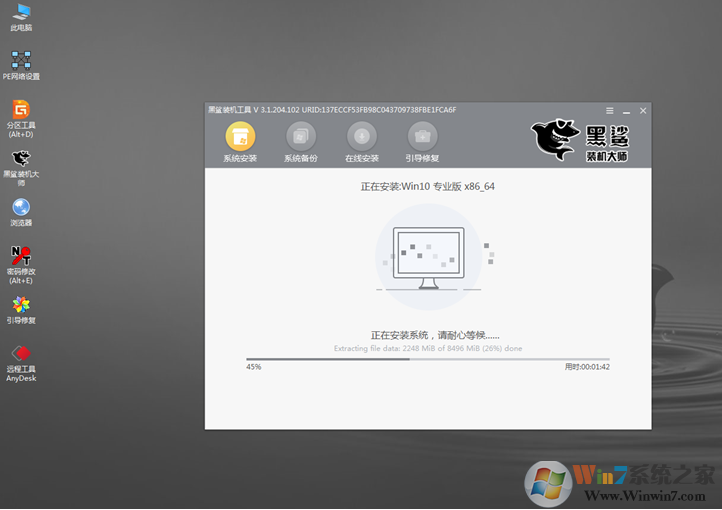
Task: Open the 此电脑 desktop icon
Action: point(21,17)
